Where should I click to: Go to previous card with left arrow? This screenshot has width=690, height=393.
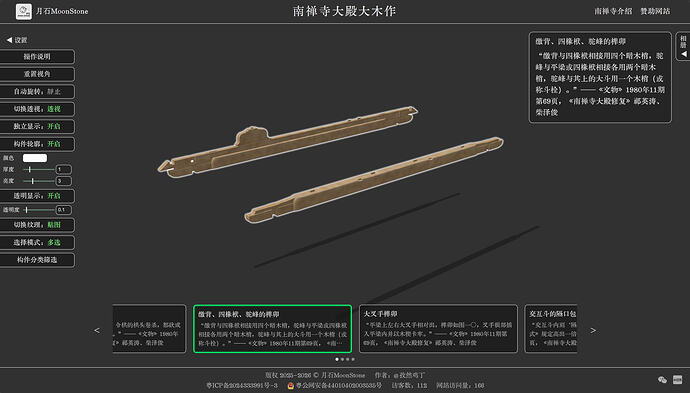coord(97,330)
